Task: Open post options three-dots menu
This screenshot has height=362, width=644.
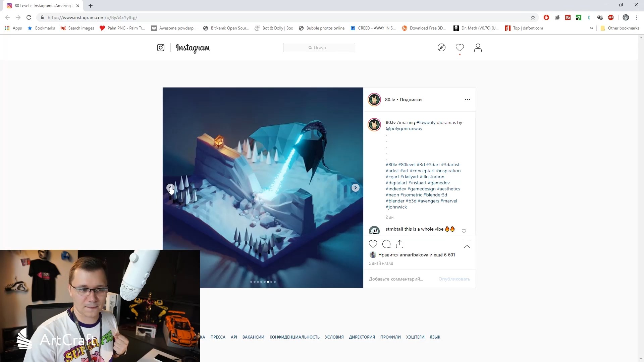Action: coord(467,100)
